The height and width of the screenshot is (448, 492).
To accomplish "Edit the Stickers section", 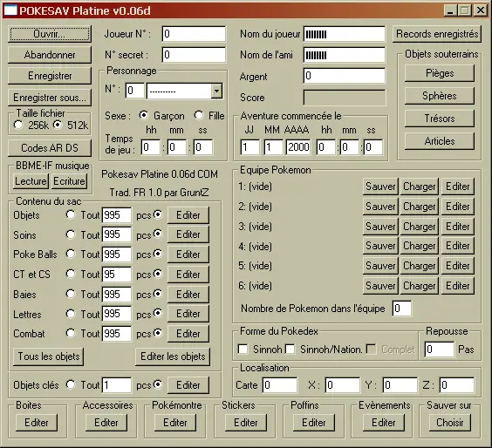I will coord(246,423).
